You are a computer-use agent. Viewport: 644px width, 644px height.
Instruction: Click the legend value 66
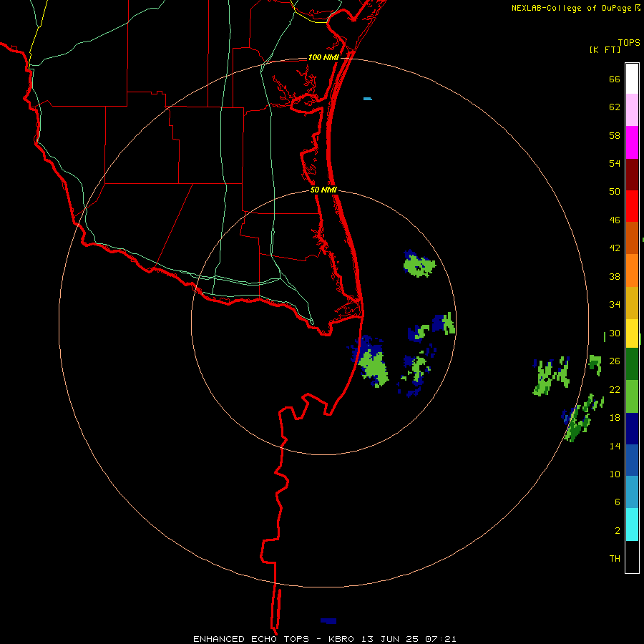point(615,79)
